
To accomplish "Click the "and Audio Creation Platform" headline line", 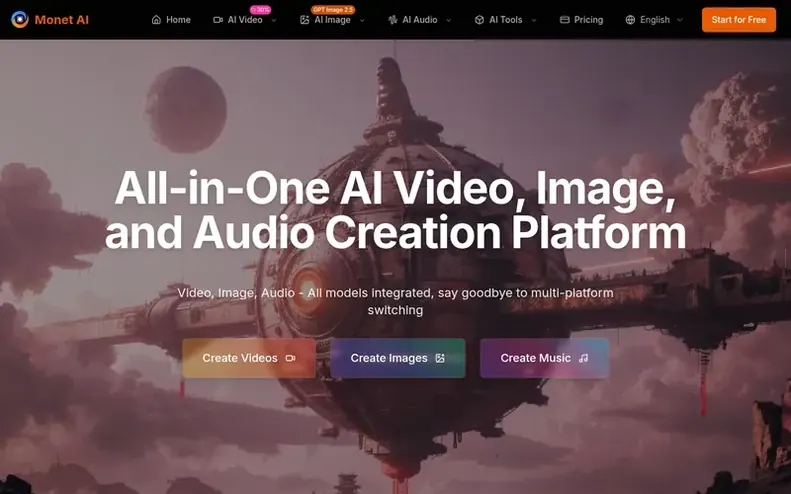I will (x=396, y=232).
